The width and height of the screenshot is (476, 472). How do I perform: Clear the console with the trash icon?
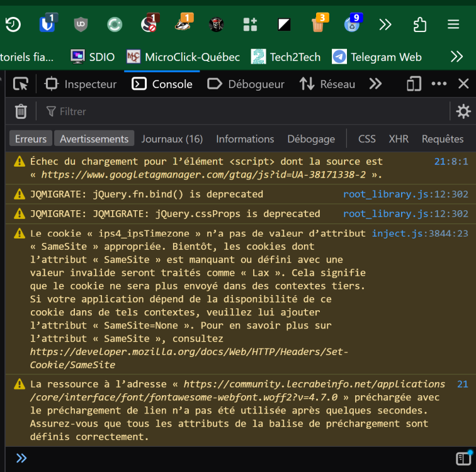click(21, 111)
